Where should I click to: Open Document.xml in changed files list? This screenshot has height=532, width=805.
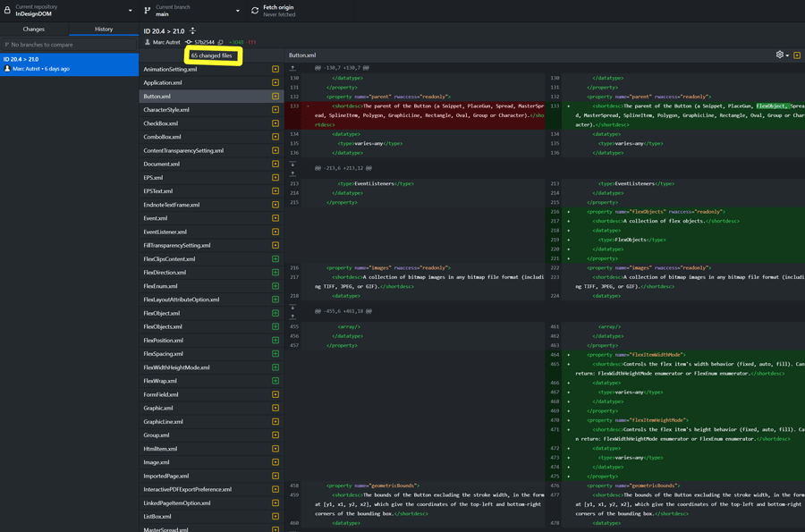point(162,165)
